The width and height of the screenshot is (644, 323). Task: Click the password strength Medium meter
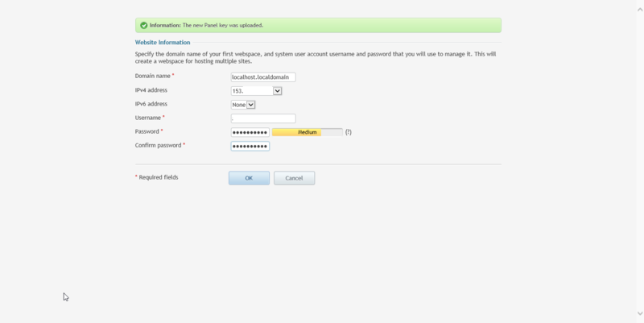pyautogui.click(x=308, y=132)
